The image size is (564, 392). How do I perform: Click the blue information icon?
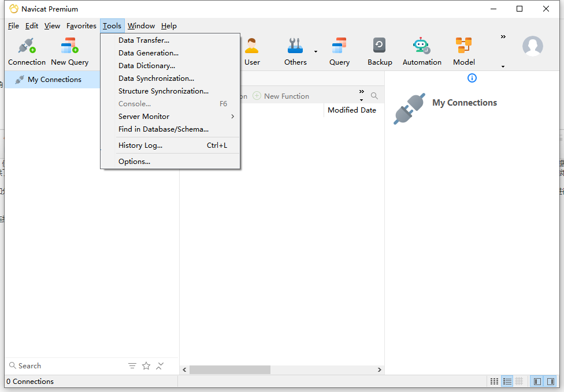pos(472,78)
